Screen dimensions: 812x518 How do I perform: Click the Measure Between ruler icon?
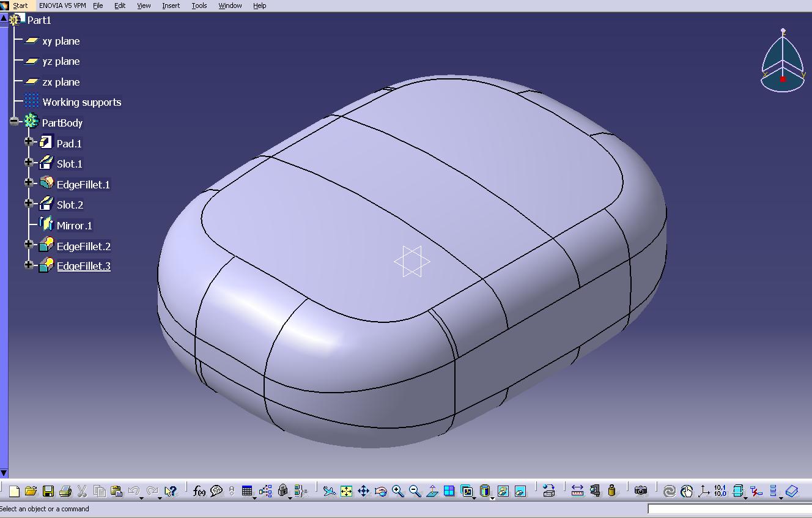coord(577,491)
